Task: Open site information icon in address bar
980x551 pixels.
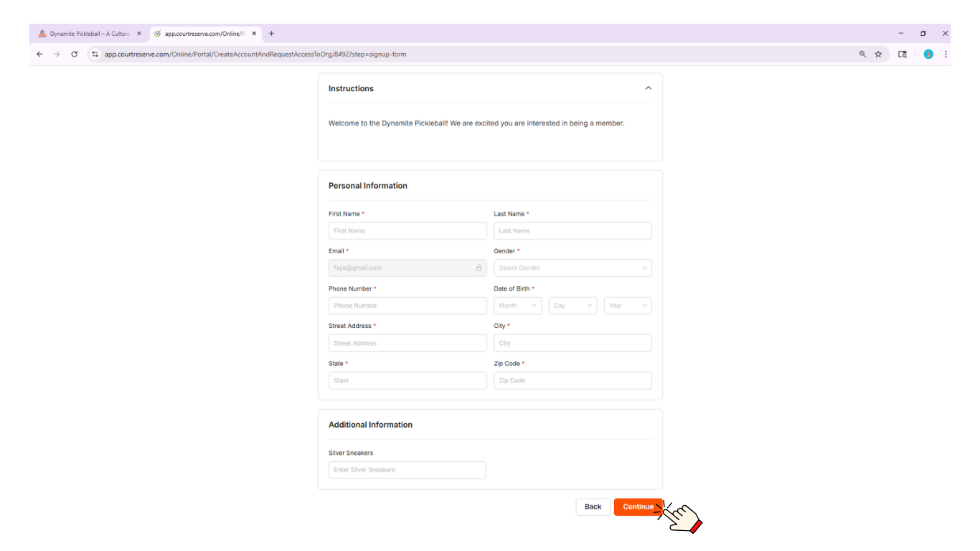Action: pyautogui.click(x=95, y=54)
